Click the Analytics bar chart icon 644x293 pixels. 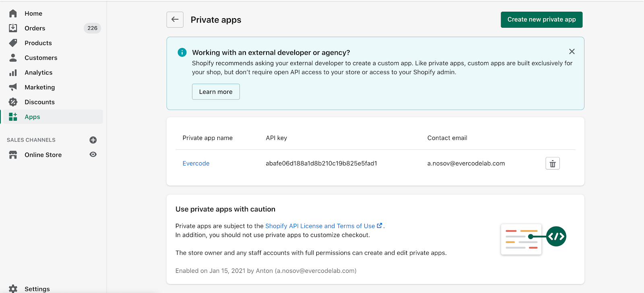(13, 73)
